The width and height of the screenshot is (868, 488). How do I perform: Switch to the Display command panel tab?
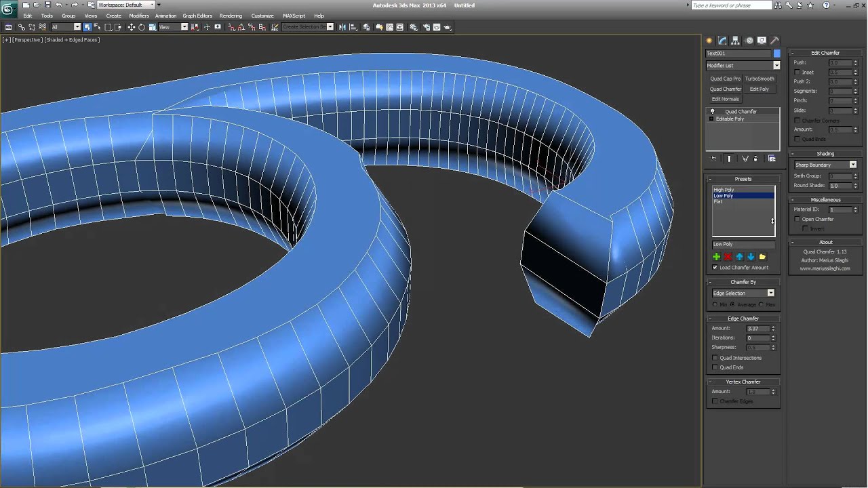pos(762,41)
